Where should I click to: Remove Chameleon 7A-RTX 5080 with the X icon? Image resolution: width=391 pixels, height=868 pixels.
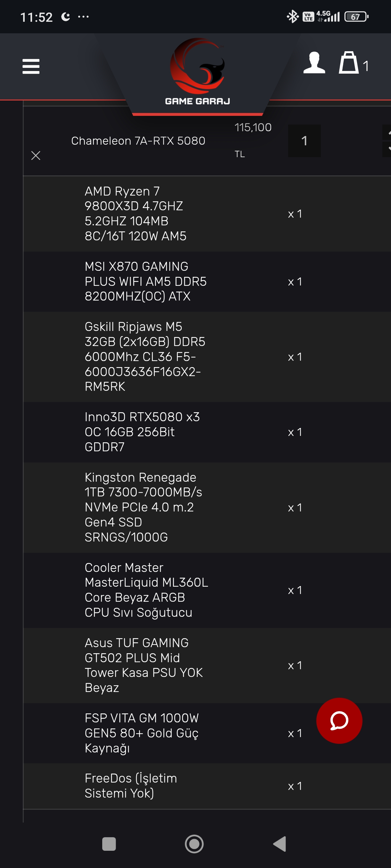pos(36,155)
